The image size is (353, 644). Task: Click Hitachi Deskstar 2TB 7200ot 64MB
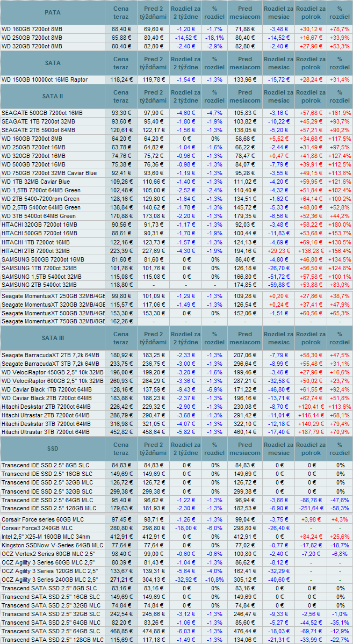pos(46,407)
